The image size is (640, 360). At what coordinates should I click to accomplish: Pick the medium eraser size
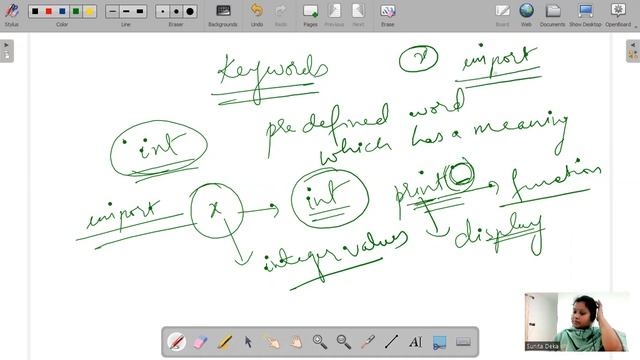(176, 11)
